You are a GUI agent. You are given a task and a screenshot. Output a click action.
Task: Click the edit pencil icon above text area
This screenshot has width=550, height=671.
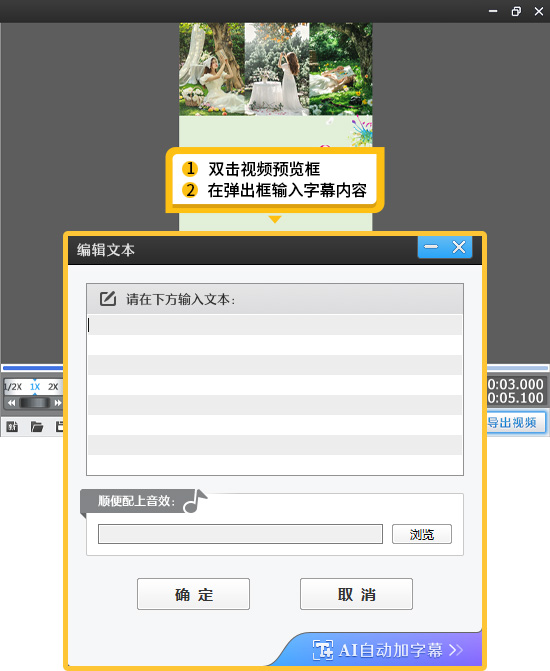(108, 298)
